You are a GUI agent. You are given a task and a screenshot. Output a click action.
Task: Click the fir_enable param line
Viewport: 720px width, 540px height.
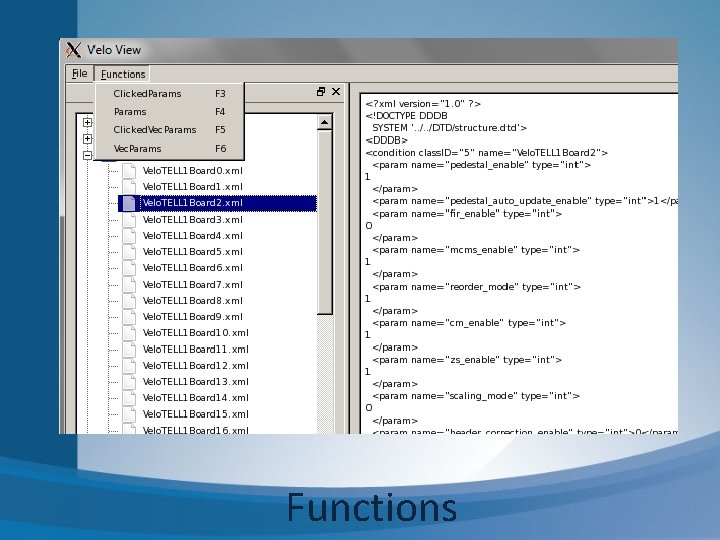467,214
